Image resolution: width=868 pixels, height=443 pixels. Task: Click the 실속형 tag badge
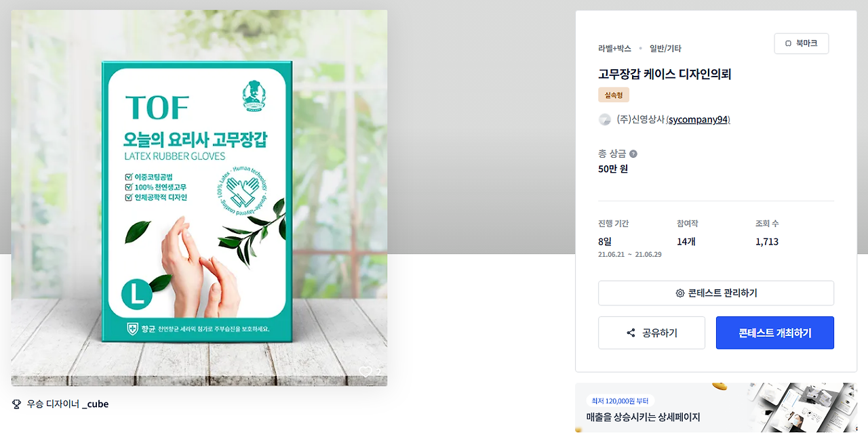click(x=614, y=95)
